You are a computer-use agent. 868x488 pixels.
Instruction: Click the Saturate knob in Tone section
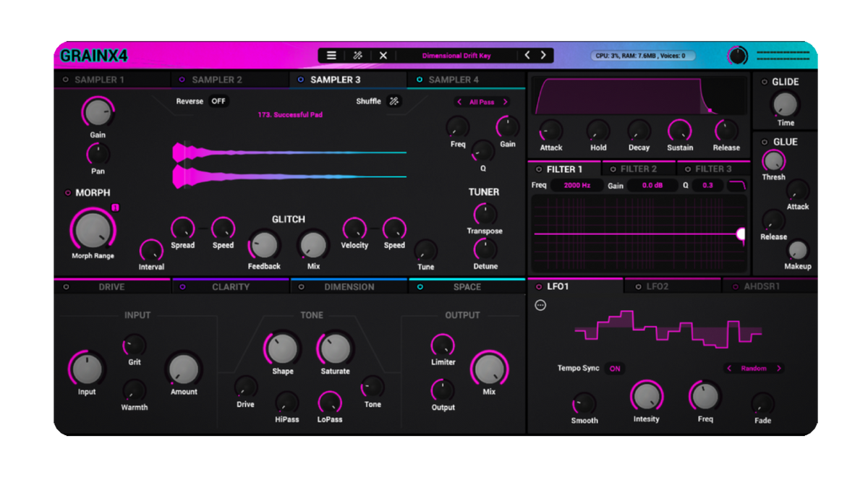click(x=335, y=349)
